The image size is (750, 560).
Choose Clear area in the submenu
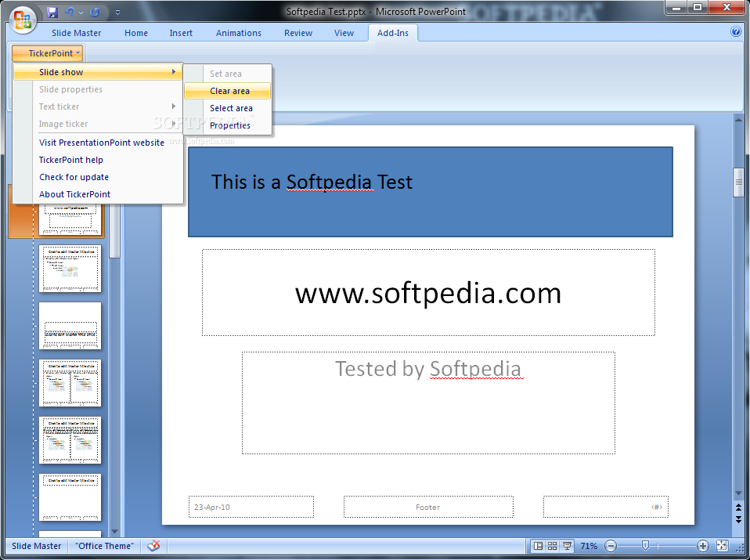tap(227, 91)
